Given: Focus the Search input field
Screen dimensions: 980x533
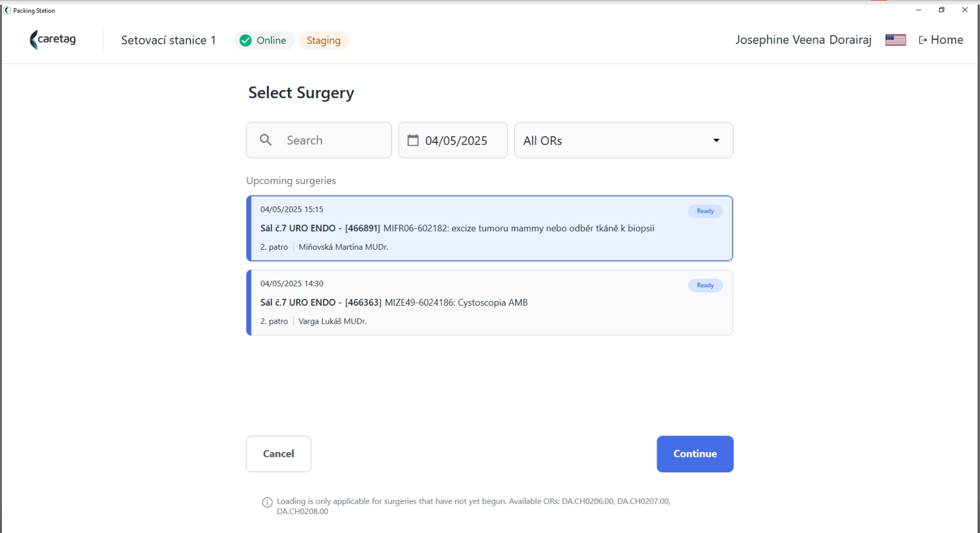Looking at the screenshot, I should coord(319,140).
